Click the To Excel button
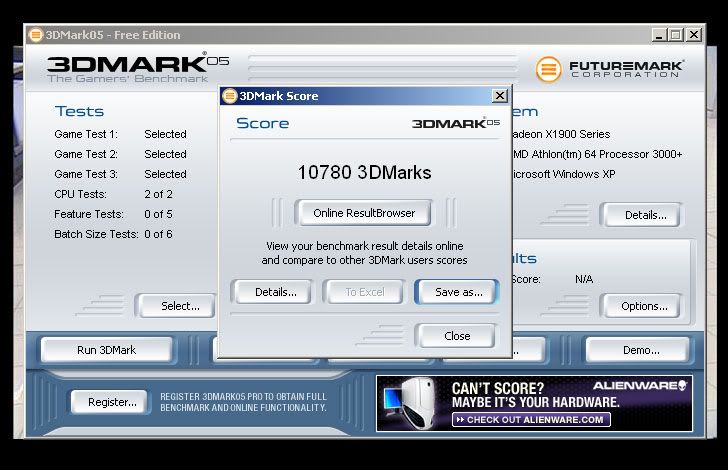 (364, 292)
